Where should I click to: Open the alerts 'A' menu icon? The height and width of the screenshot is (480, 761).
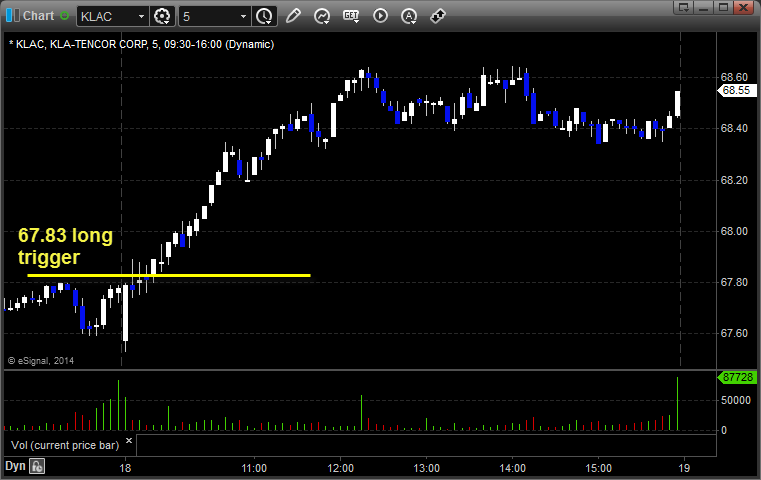click(x=409, y=16)
